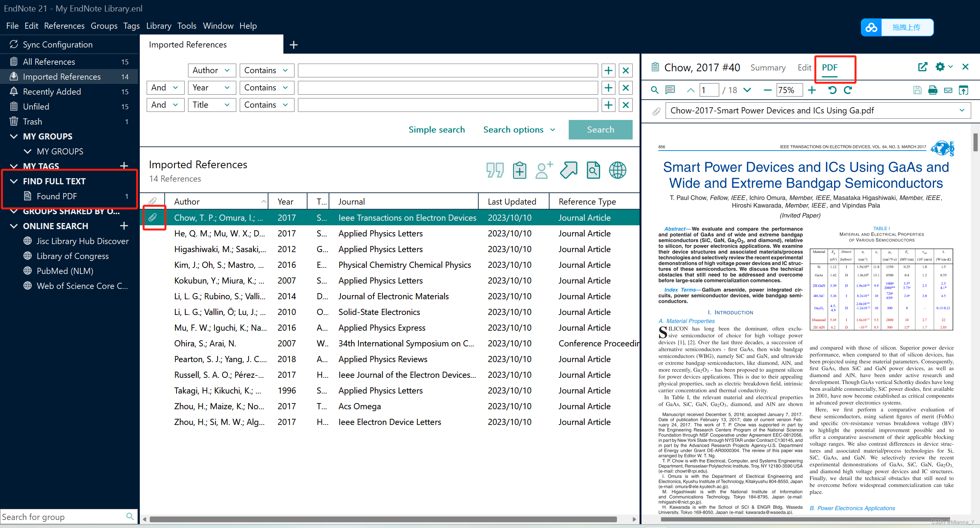Click the share group person-plus icon
This screenshot has height=528, width=980.
click(544, 170)
